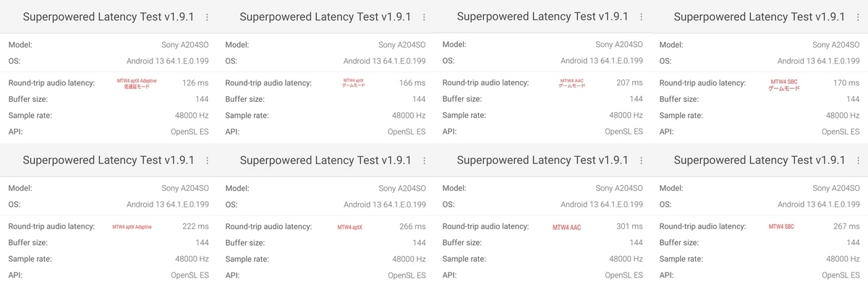Click the 222 ms latency result
The image size is (868, 287).
point(195,226)
